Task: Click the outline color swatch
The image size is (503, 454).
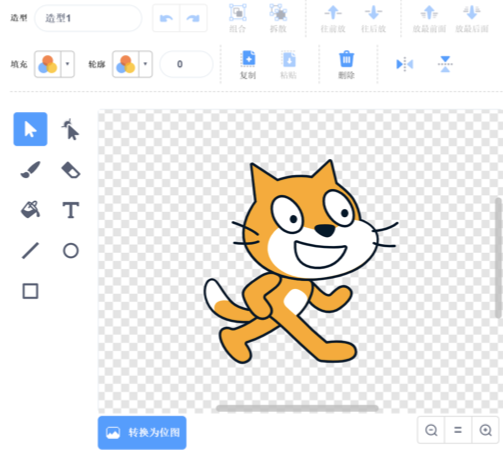Action: 126,64
